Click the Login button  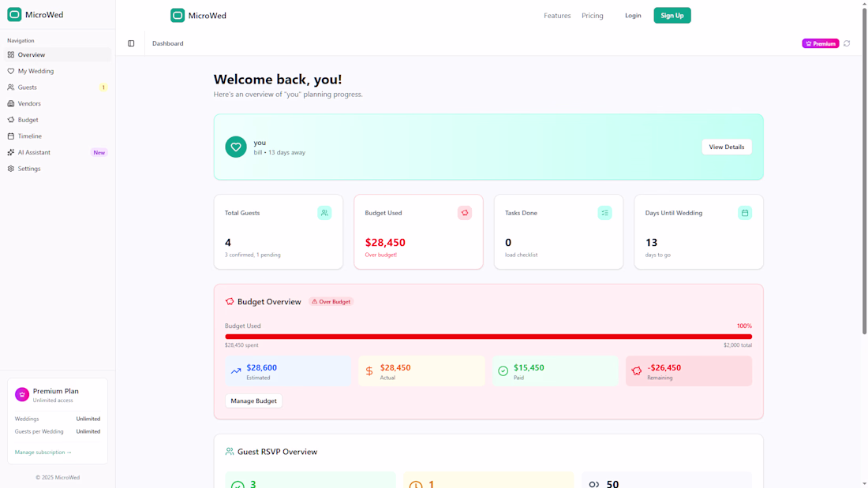tap(633, 16)
